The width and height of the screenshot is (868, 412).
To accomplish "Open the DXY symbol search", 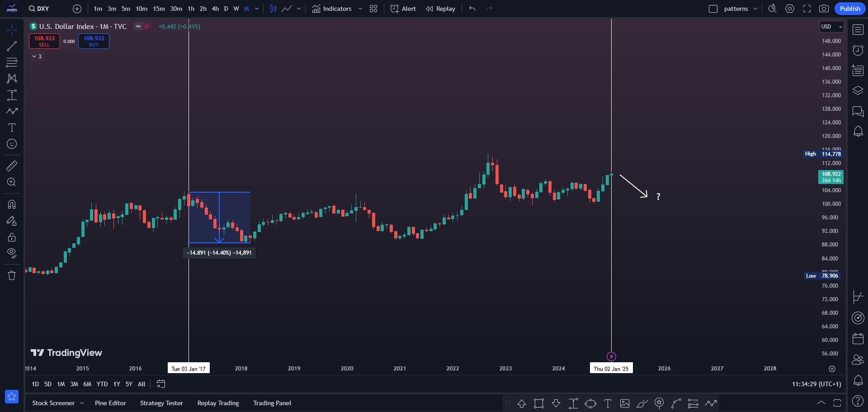I will click(x=39, y=9).
